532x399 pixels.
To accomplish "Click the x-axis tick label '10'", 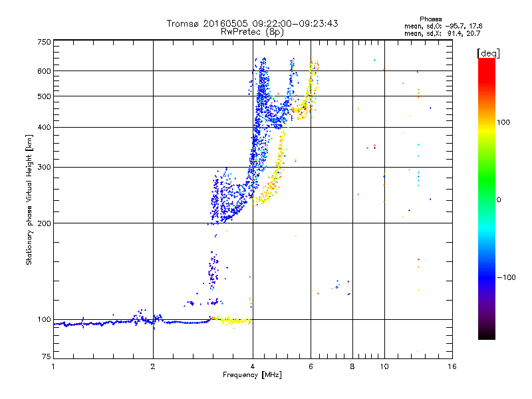I will coord(384,366).
